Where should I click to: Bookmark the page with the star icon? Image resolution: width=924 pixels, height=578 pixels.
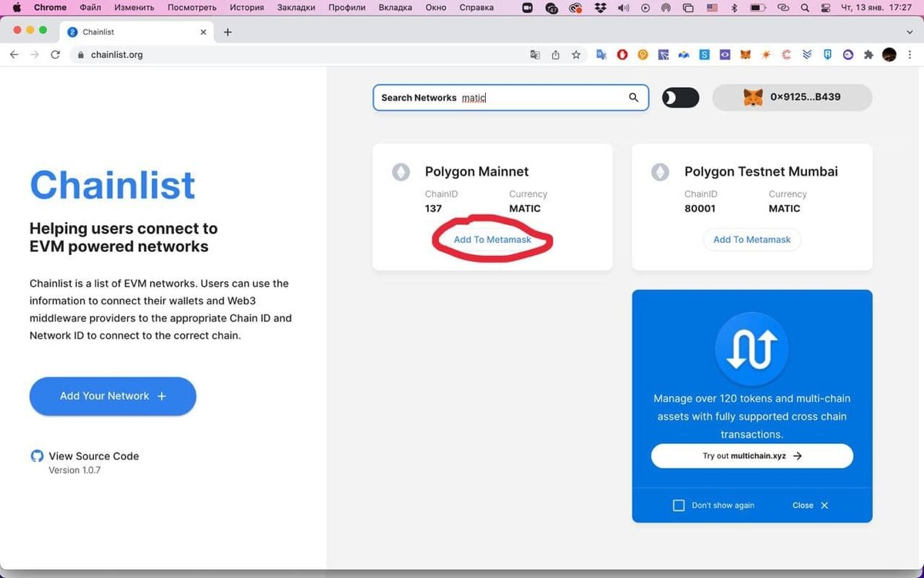(576, 55)
